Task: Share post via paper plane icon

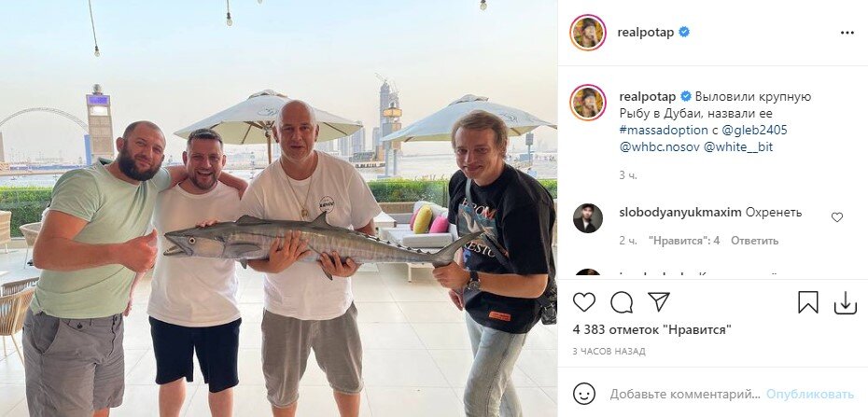Action: (659, 302)
